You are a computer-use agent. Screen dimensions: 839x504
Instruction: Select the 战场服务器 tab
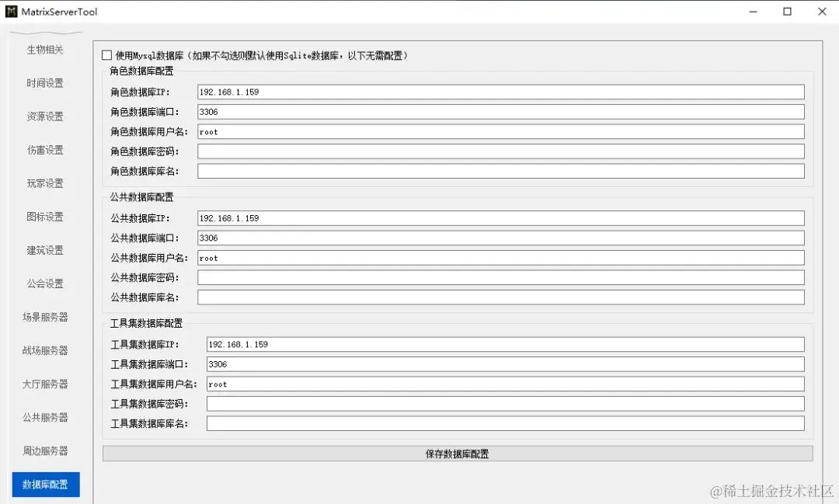tap(46, 350)
